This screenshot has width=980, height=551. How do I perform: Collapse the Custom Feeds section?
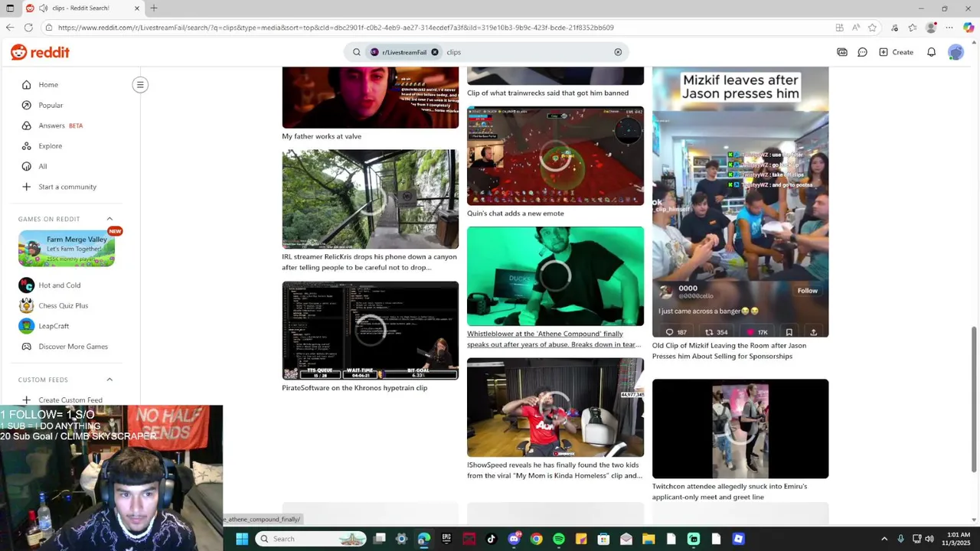[x=109, y=380]
